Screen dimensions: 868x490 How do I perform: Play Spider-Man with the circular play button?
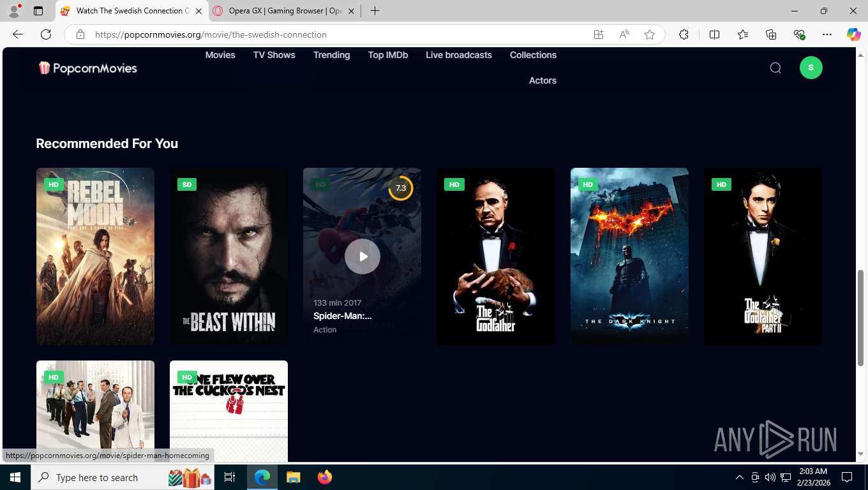[363, 256]
